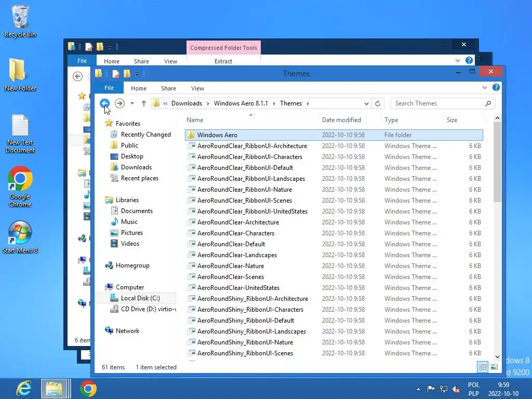Viewport: 532px width, 399px height.
Task: Select AeroRoundShiny_RibbonUI-Scenes theme file
Action: pyautogui.click(x=334, y=353)
